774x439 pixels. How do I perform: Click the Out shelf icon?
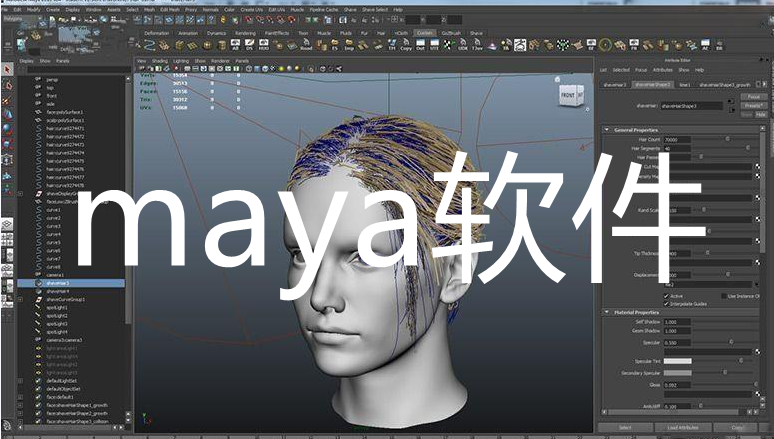(420, 45)
